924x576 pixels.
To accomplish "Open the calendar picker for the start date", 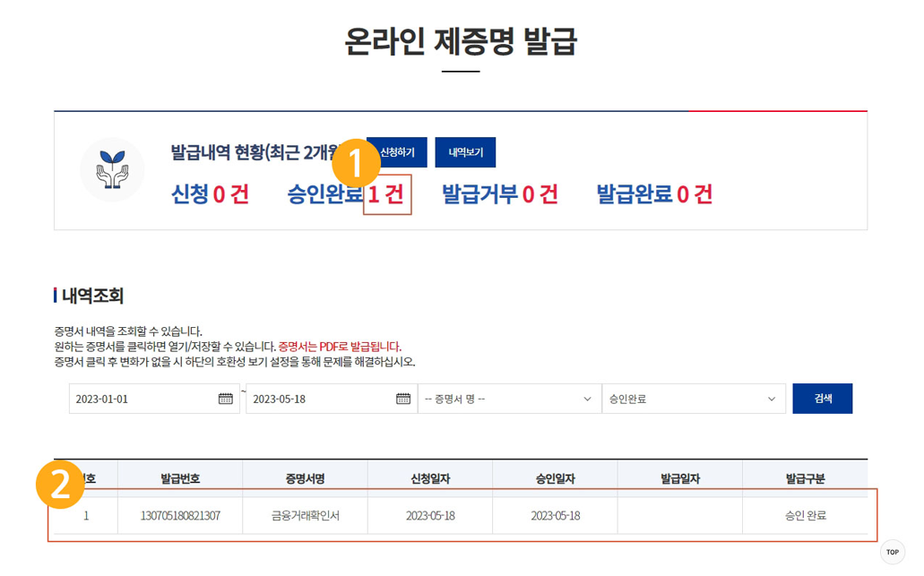I will point(227,398).
